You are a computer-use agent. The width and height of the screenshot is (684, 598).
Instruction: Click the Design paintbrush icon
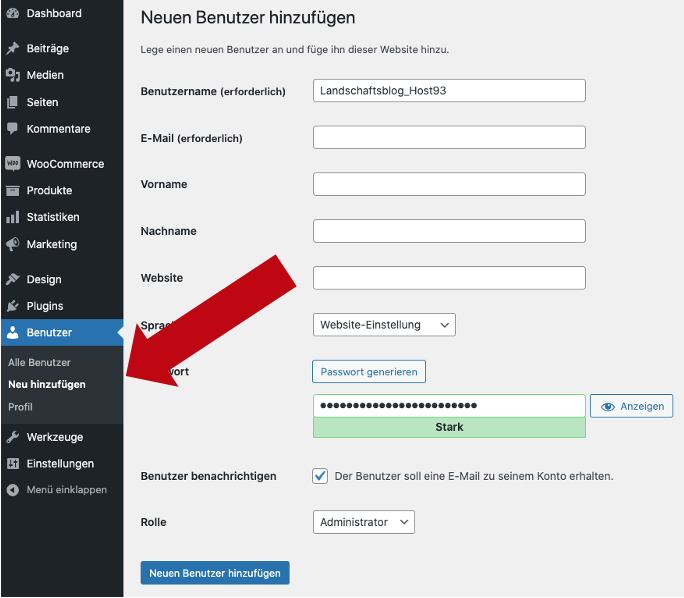[x=13, y=279]
